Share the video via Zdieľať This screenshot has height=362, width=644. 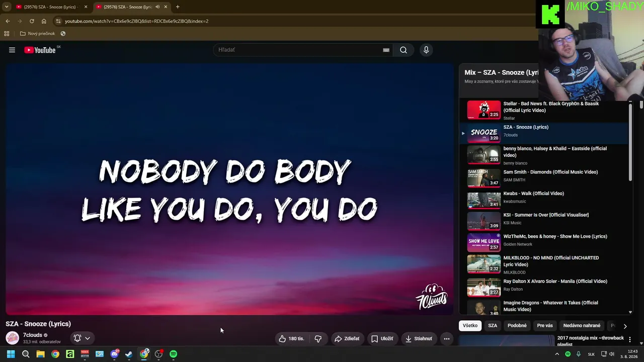coord(347,338)
